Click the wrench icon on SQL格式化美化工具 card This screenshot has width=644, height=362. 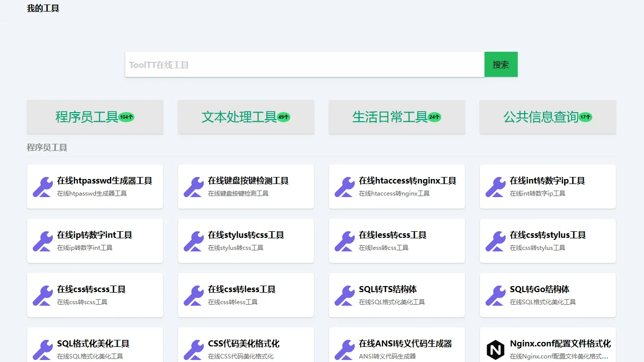coord(42,349)
